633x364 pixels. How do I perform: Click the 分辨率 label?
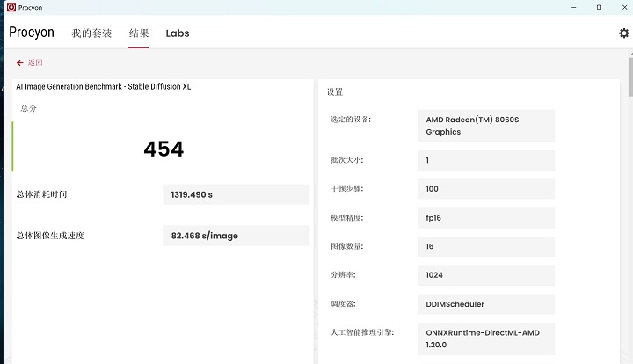343,275
